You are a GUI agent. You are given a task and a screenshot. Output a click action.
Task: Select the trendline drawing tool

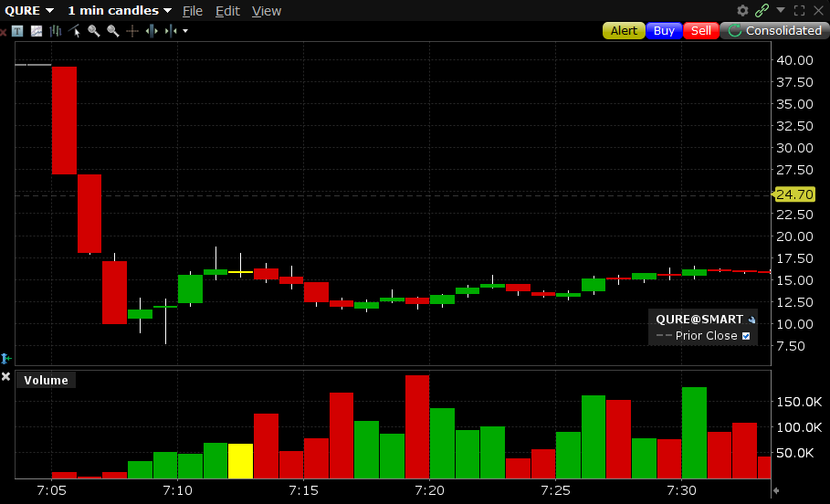click(x=74, y=31)
